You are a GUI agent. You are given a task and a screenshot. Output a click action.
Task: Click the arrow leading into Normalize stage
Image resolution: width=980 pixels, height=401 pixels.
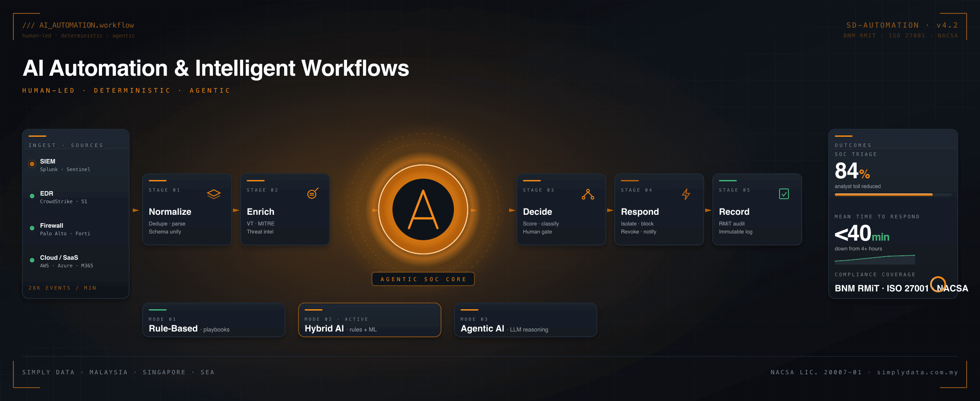tap(136, 210)
